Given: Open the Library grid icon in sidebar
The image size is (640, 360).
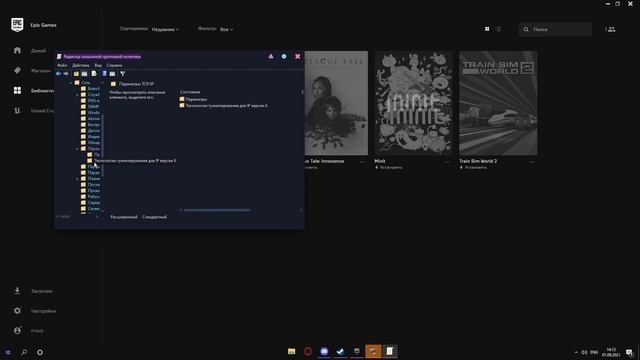Looking at the screenshot, I should pyautogui.click(x=17, y=90).
